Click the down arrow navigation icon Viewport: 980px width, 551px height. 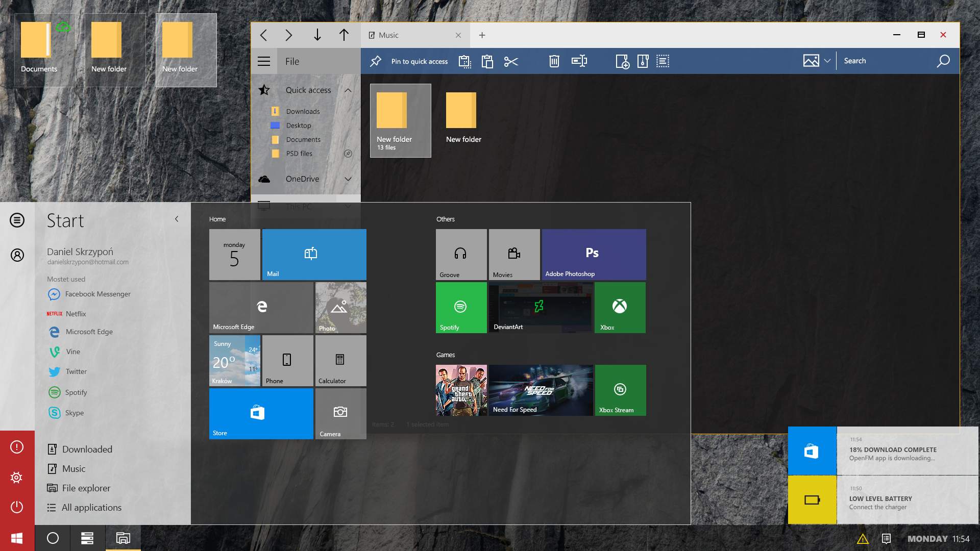(317, 35)
